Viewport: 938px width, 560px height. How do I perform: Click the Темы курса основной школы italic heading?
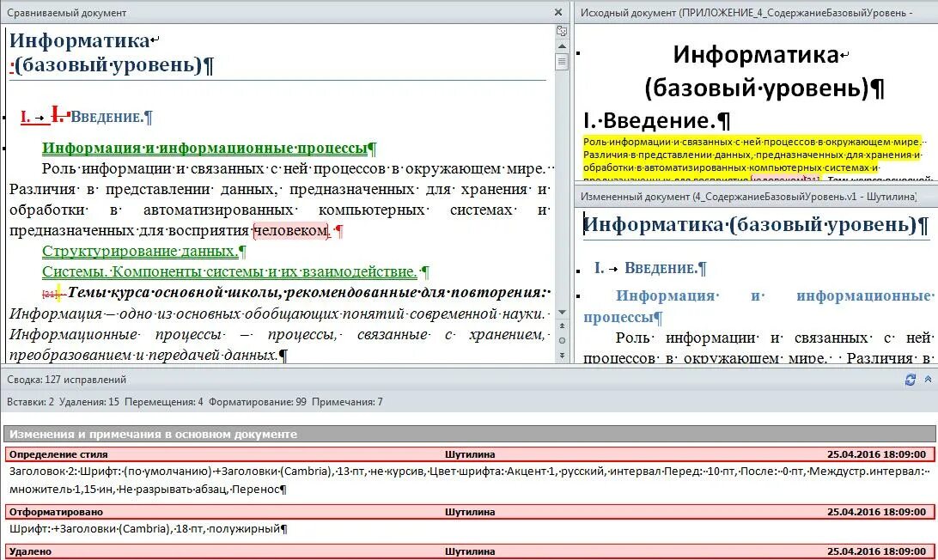click(x=308, y=293)
